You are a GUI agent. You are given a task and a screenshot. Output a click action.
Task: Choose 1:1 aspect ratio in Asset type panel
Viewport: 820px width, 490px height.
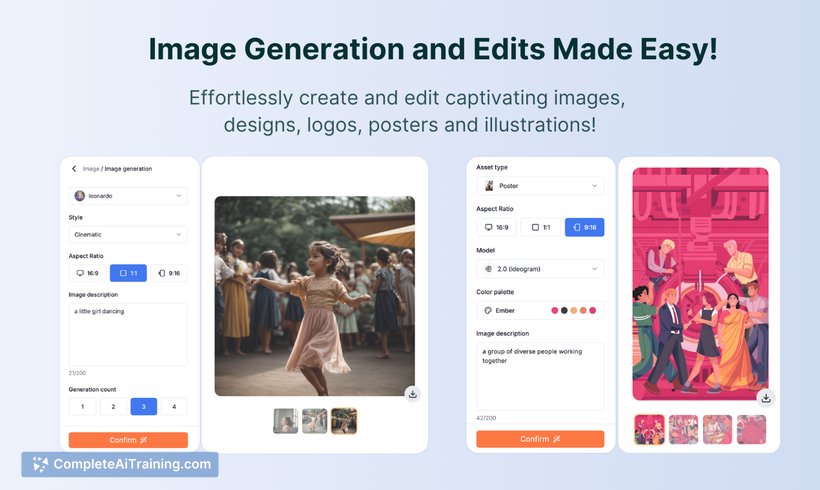541,227
